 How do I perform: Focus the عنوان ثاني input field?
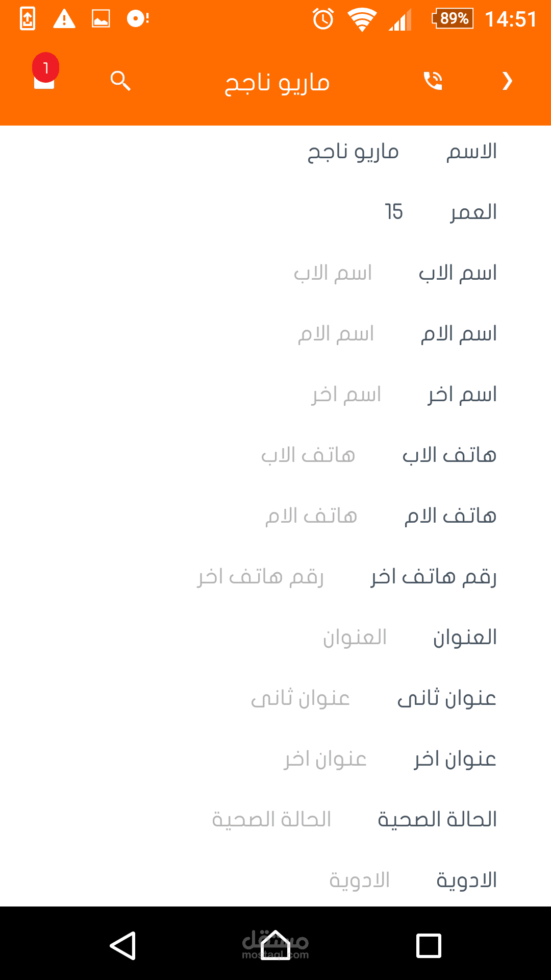[x=300, y=698]
